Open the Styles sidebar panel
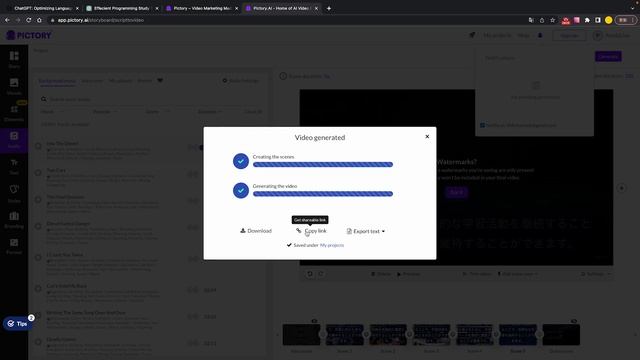The width and height of the screenshot is (640, 360). pos(14,193)
